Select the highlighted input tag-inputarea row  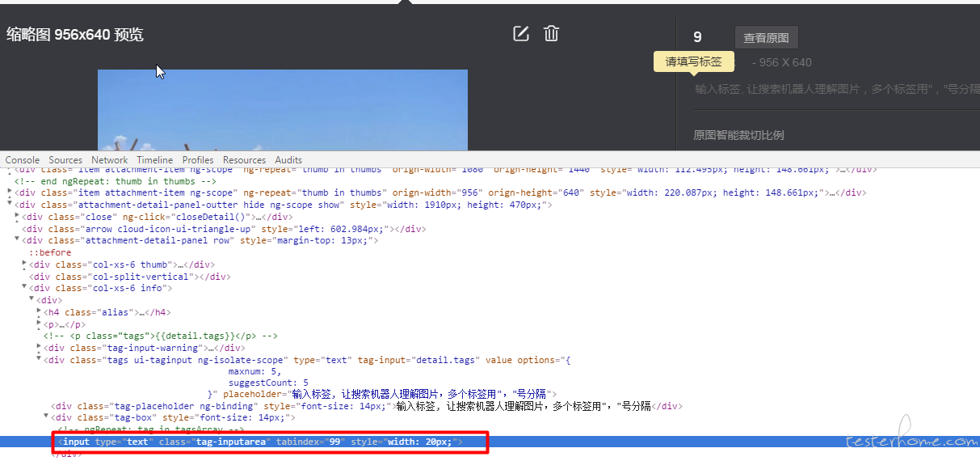(x=490, y=442)
